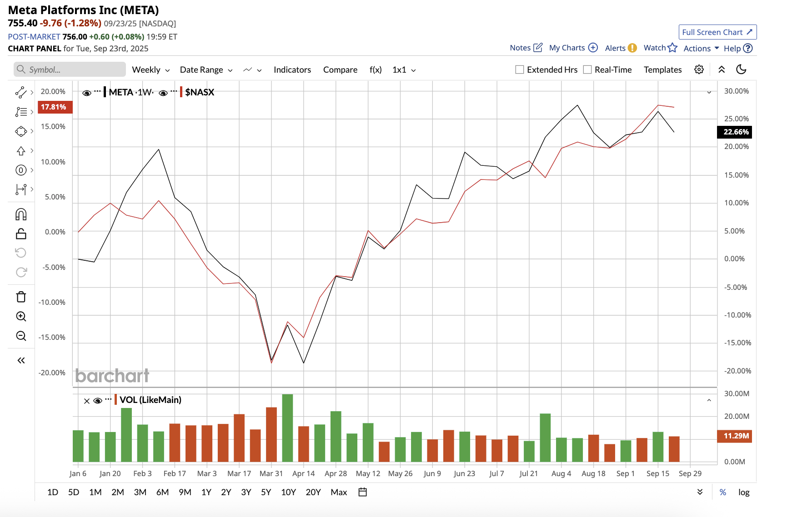Click the Symbol search field
The image size is (812, 517).
click(70, 70)
